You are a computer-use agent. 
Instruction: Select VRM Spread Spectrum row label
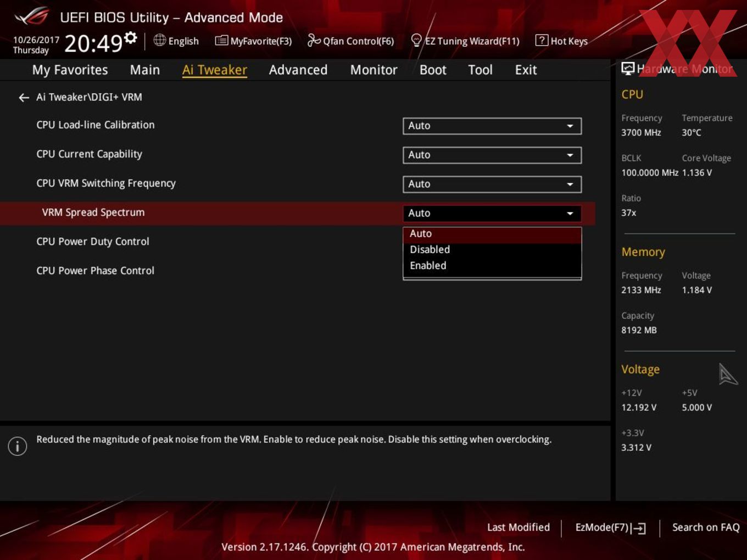pyautogui.click(x=93, y=212)
